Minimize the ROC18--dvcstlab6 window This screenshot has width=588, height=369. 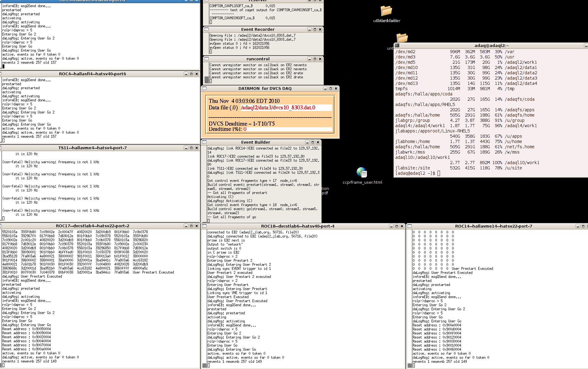(391, 226)
